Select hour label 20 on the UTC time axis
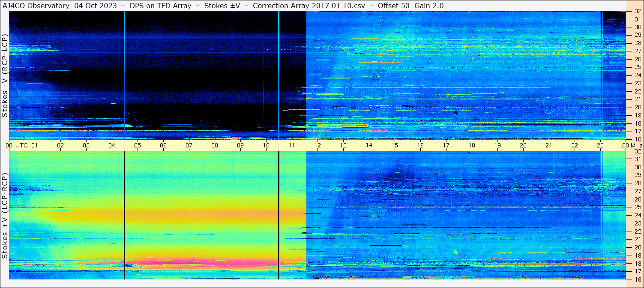This screenshot has height=288, width=644. pyautogui.click(x=523, y=145)
